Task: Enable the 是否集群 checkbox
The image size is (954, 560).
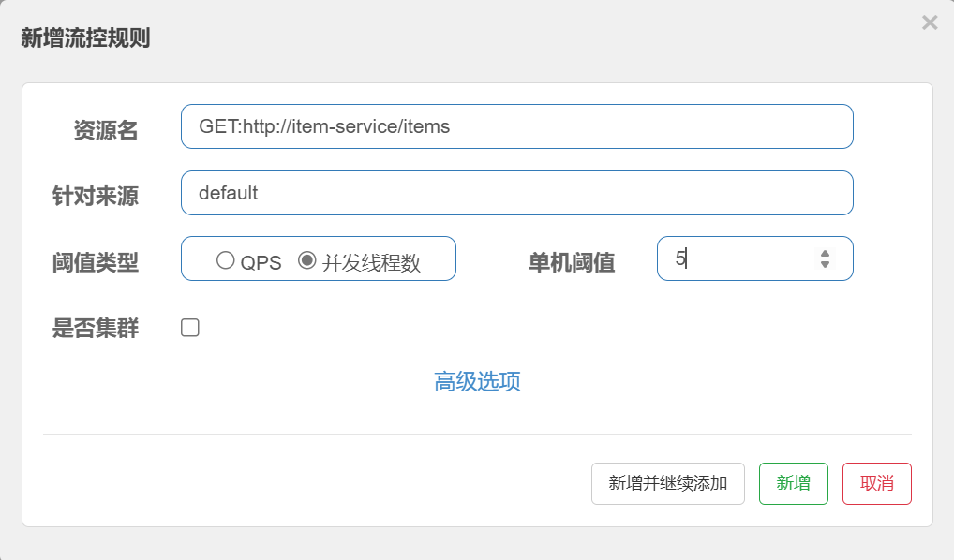Action: coord(190,328)
